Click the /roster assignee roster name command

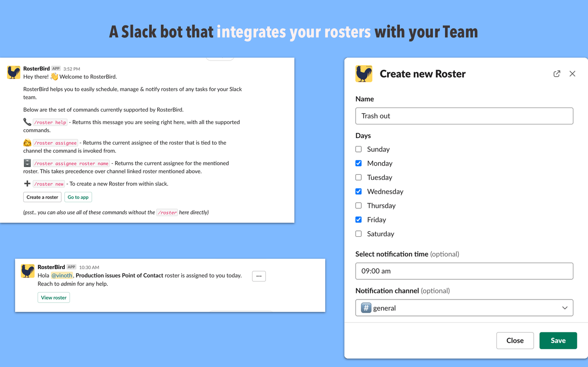(x=71, y=163)
